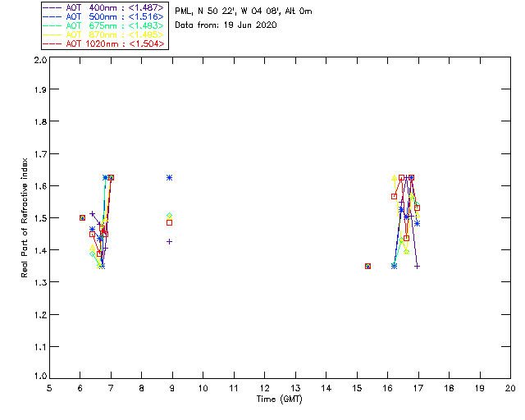Click the x-axis tick label 8
Viewport: 525px width, 420px height.
tap(142, 388)
